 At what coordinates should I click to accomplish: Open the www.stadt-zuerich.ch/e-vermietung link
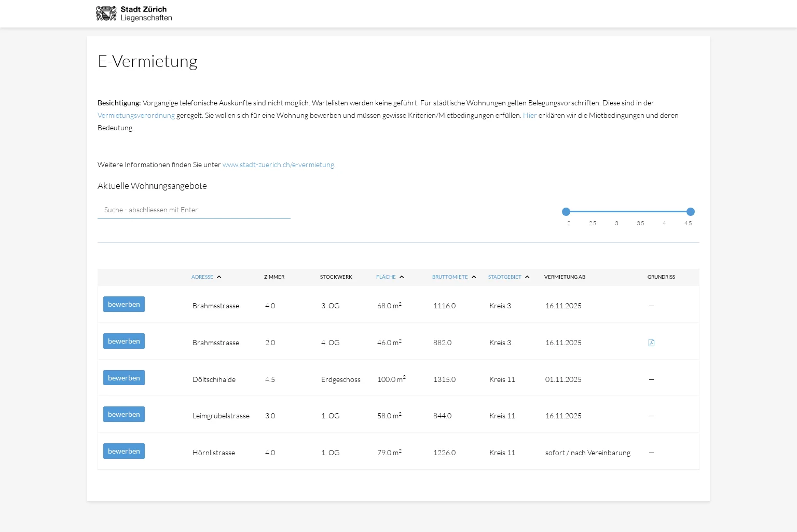278,165
